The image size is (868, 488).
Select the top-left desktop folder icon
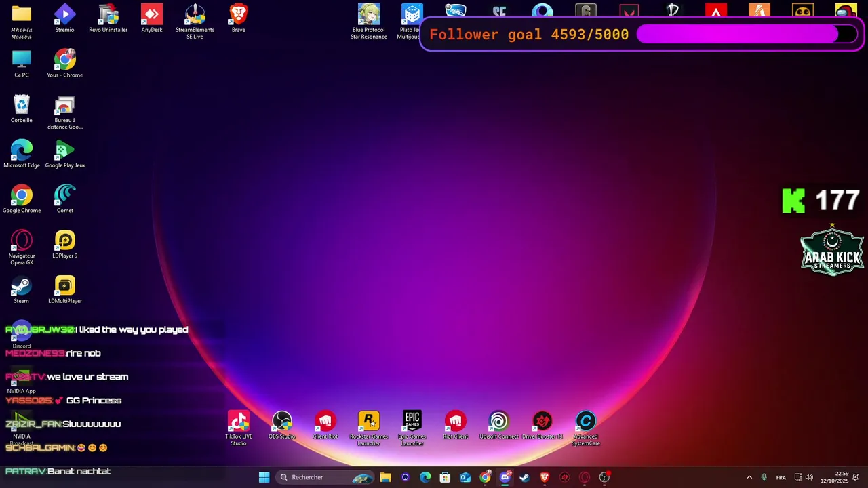(x=22, y=21)
